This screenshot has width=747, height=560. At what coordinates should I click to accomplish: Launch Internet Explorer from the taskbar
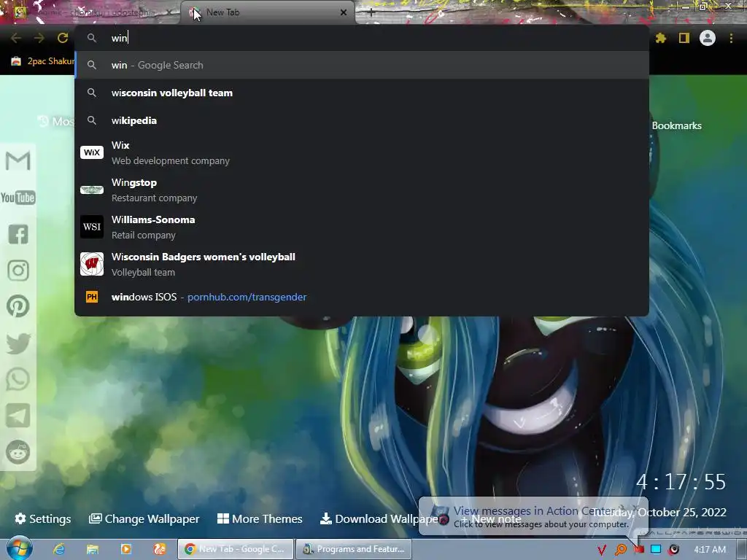(58, 549)
